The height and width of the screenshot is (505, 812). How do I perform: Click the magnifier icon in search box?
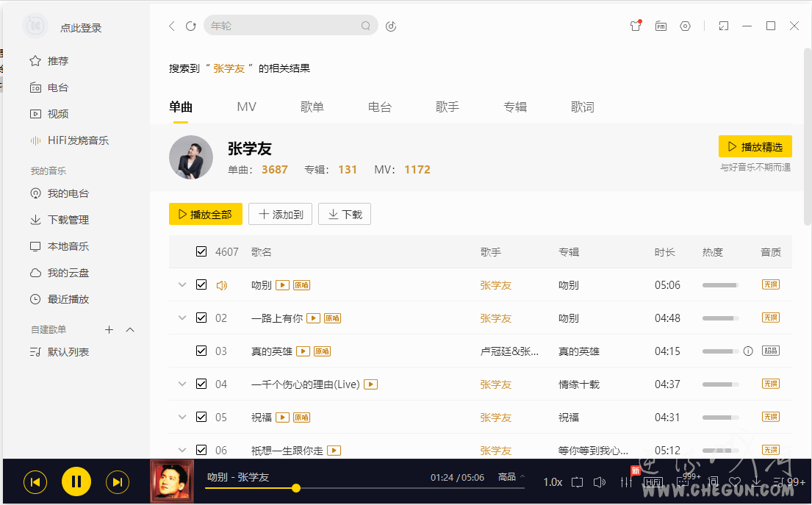pyautogui.click(x=366, y=26)
